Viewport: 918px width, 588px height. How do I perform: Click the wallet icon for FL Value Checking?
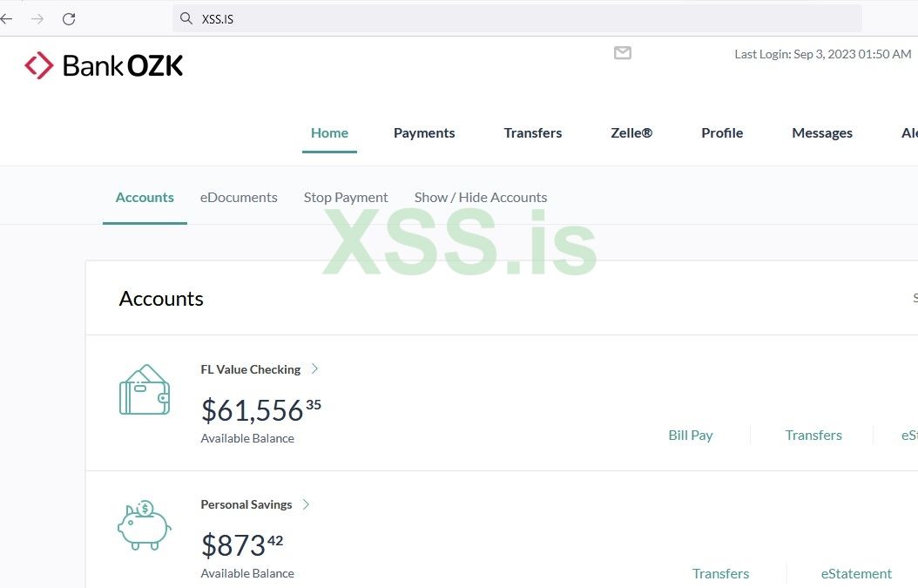click(x=144, y=389)
